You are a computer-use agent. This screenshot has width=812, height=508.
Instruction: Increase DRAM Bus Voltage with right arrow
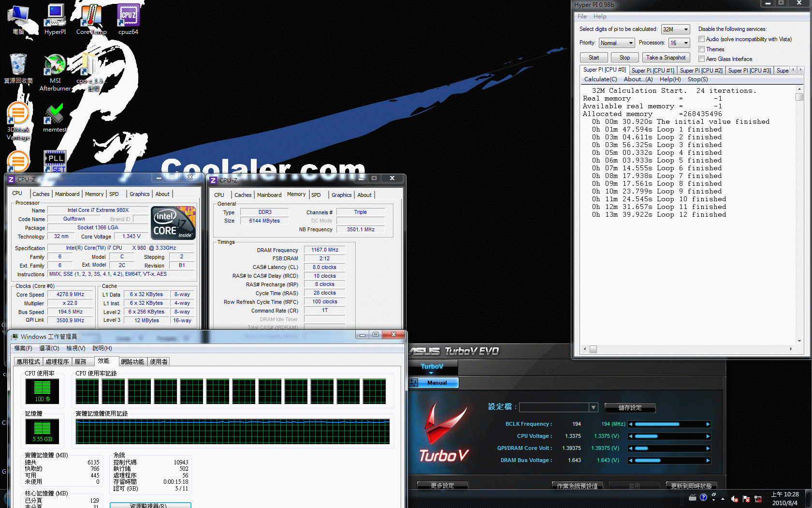click(x=708, y=461)
